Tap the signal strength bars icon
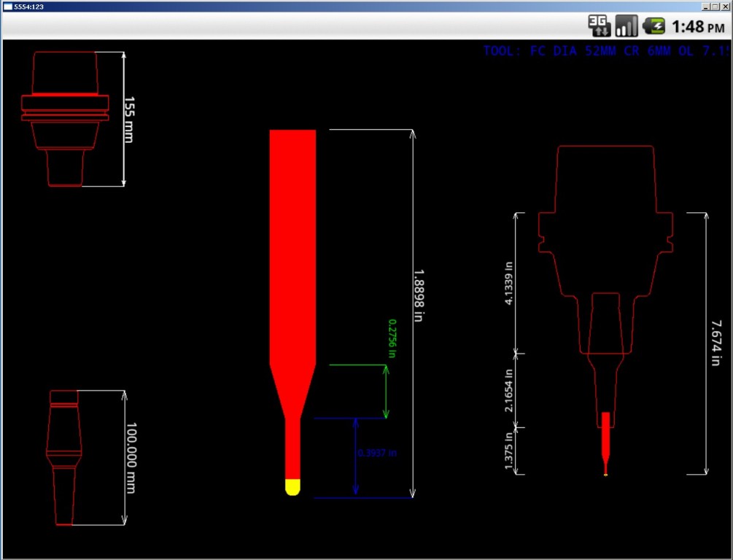 tap(626, 26)
